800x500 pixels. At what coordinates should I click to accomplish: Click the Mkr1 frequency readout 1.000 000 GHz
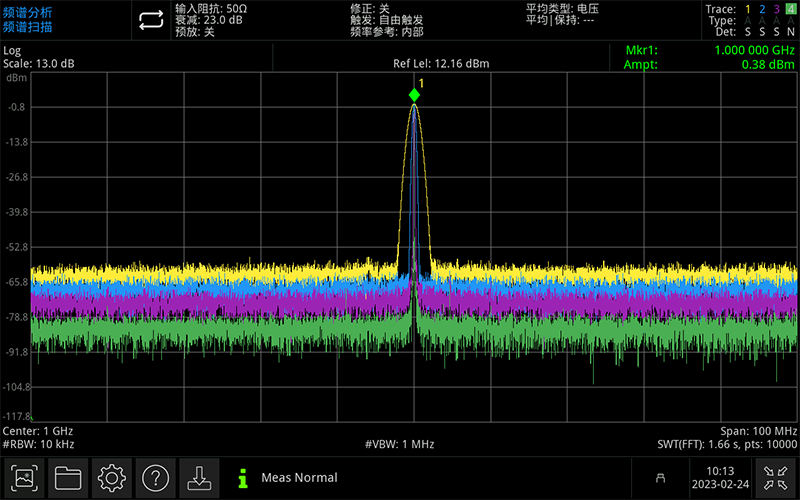click(x=755, y=50)
